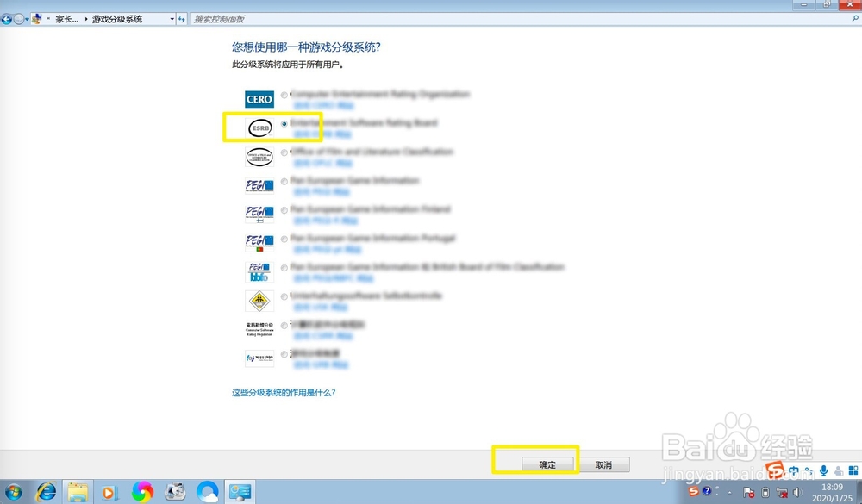This screenshot has width=862, height=504.
Task: Click 确定 to confirm rating system
Action: click(547, 465)
